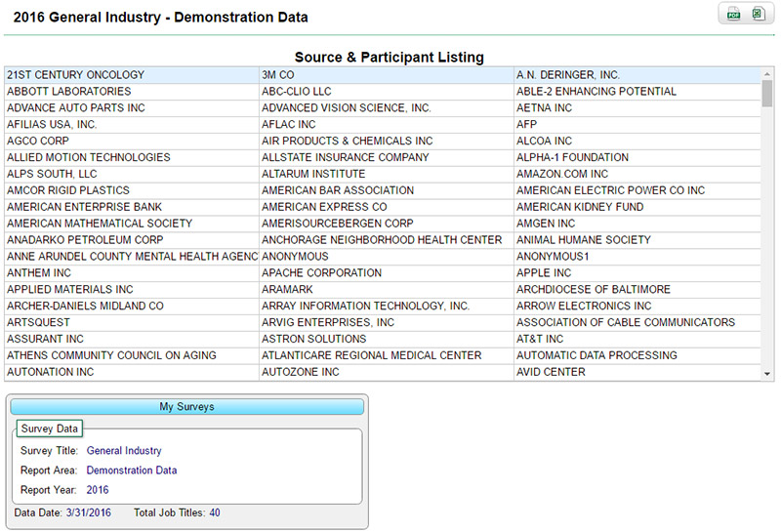Click the 2016 report year value
The height and width of the screenshot is (532, 781).
(x=98, y=490)
